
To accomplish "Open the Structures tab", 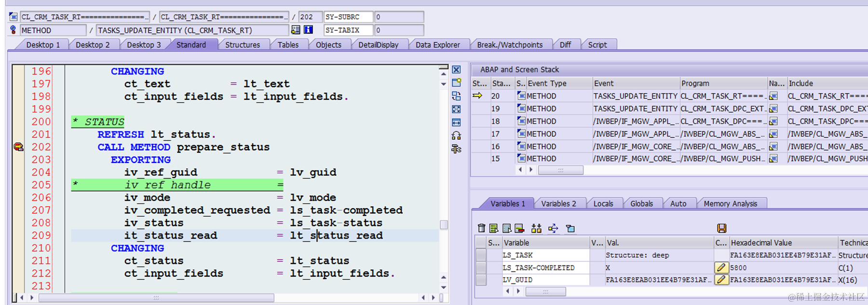I will click(243, 45).
